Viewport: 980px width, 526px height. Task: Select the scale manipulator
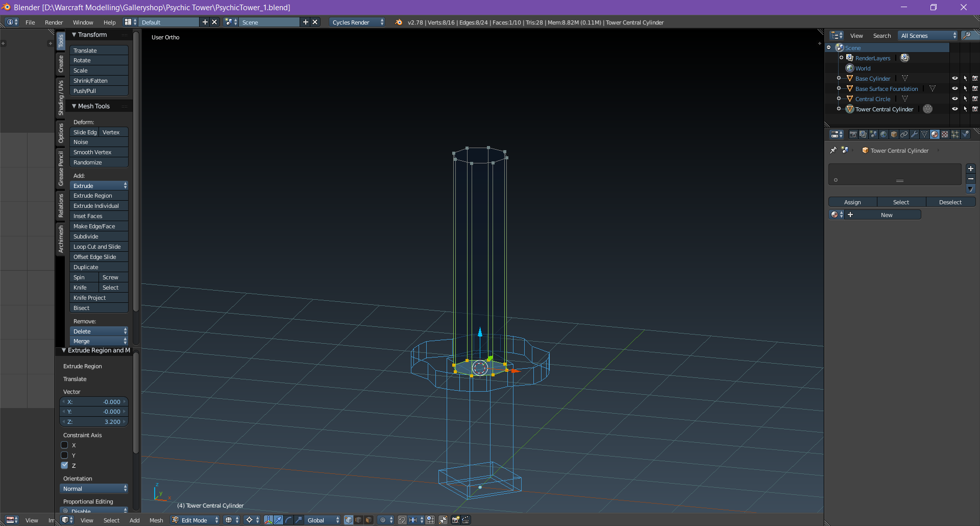(299, 520)
